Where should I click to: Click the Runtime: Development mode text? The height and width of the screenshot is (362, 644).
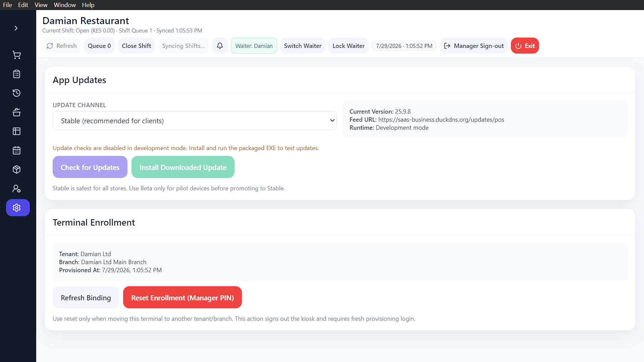pos(389,128)
